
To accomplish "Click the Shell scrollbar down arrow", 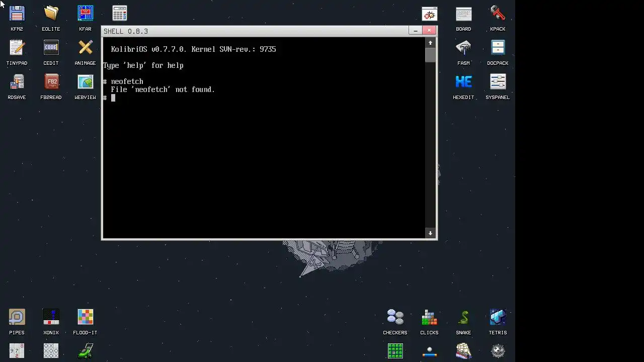I will [430, 233].
